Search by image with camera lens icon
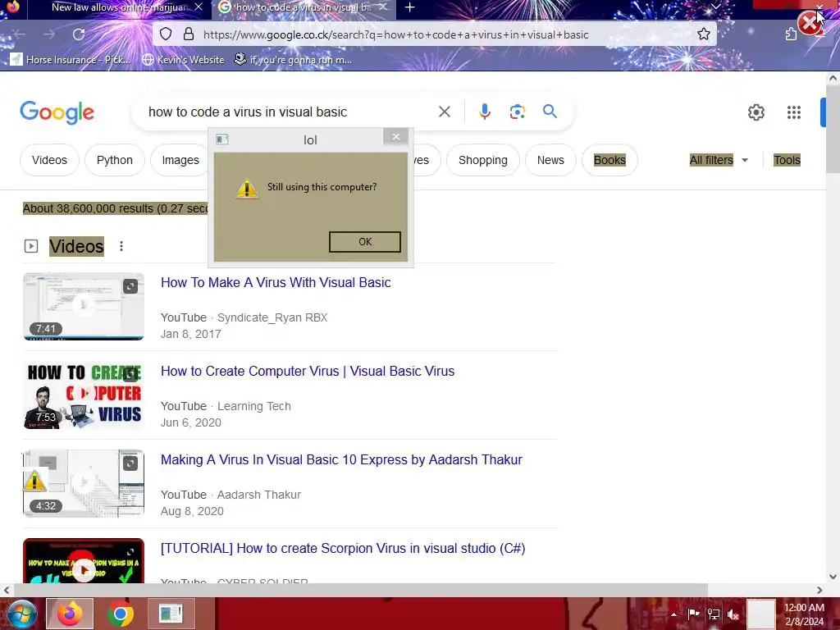 coord(517,112)
